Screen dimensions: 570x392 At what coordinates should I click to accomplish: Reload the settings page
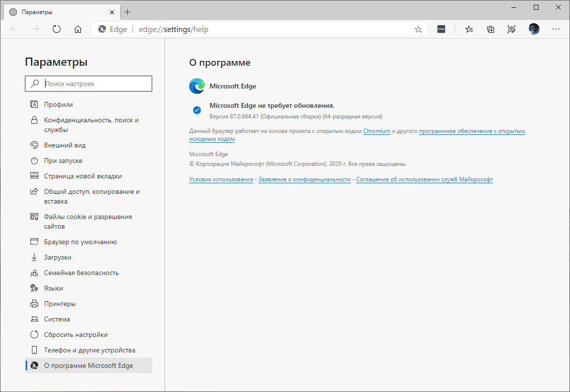pos(57,29)
